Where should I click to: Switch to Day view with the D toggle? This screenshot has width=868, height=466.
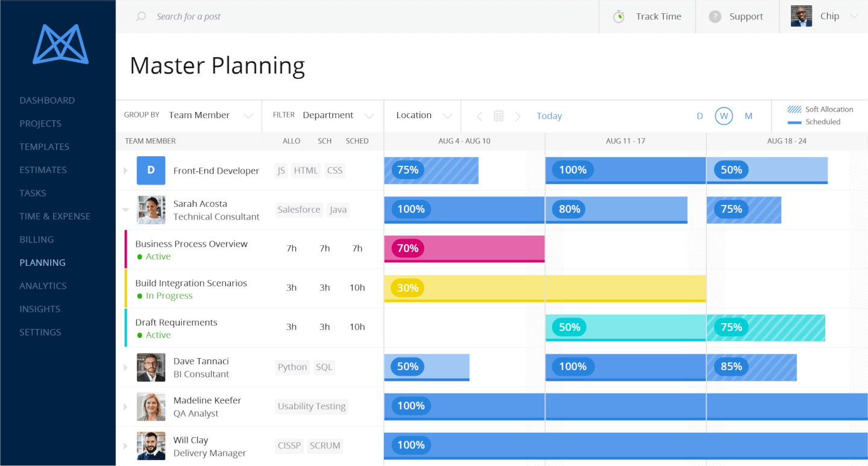tap(699, 116)
